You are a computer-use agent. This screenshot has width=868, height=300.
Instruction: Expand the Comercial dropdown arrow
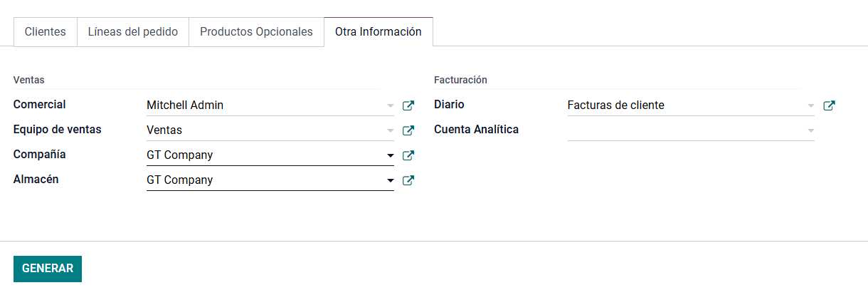(x=390, y=105)
